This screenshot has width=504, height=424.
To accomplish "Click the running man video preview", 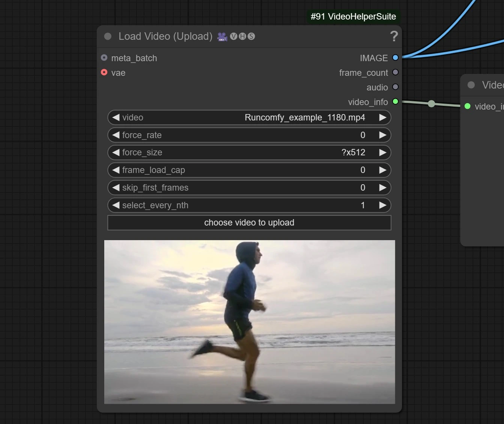I will (250, 322).
